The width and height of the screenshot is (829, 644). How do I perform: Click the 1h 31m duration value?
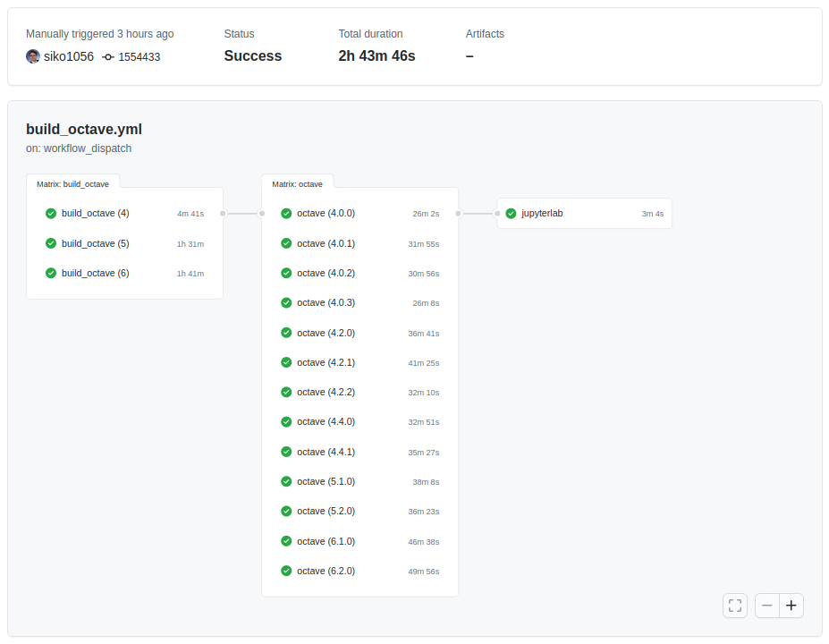click(190, 244)
